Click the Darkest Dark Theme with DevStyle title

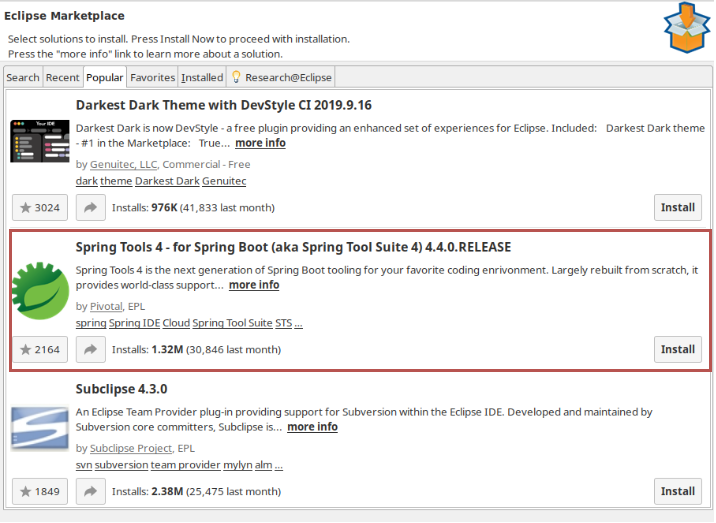(224, 105)
